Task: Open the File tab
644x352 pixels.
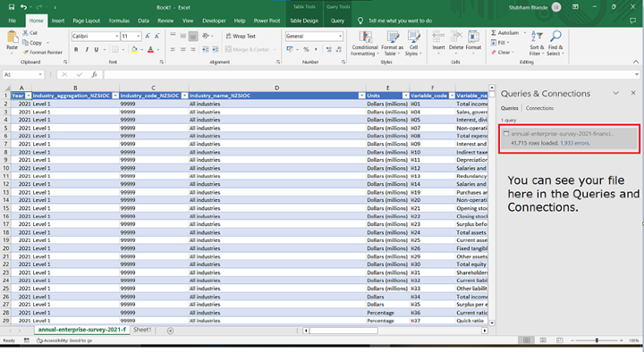Action: click(x=12, y=21)
